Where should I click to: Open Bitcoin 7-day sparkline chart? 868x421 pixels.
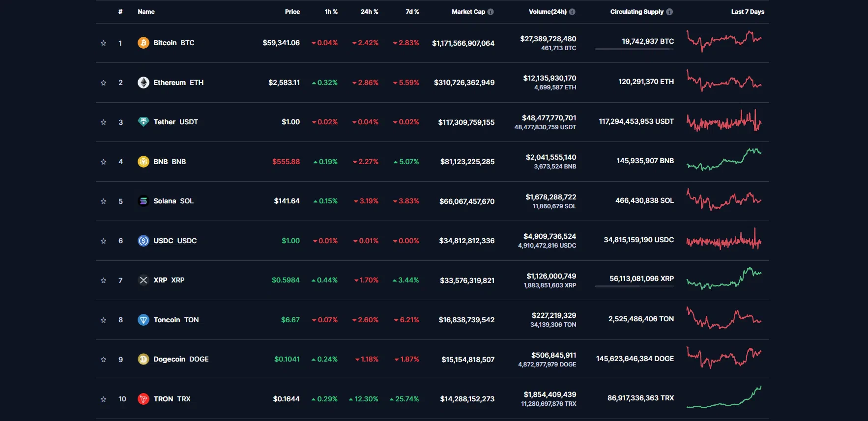pyautogui.click(x=724, y=41)
